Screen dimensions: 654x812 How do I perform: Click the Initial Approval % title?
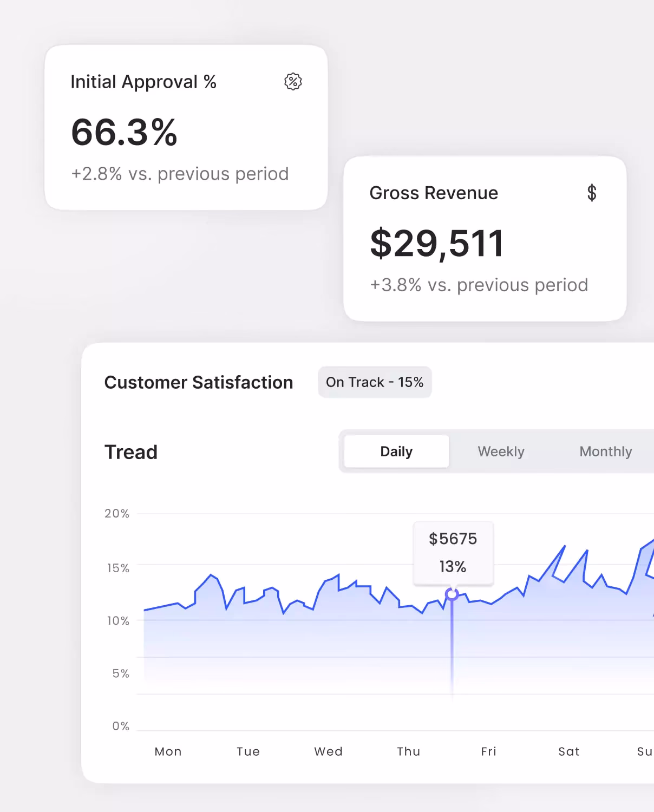point(143,82)
